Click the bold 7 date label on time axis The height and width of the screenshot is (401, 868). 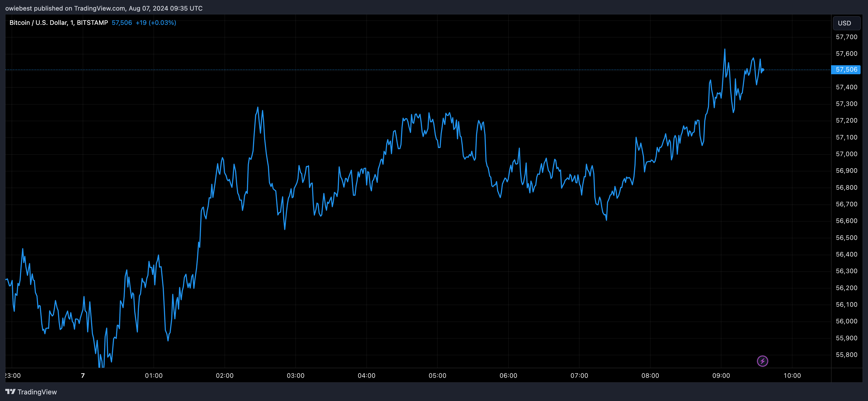pyautogui.click(x=83, y=376)
